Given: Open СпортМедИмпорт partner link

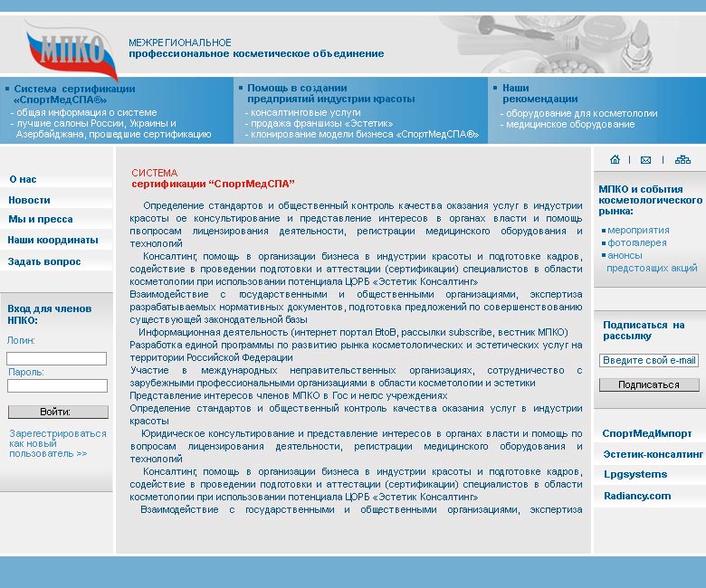Looking at the screenshot, I should [x=647, y=433].
